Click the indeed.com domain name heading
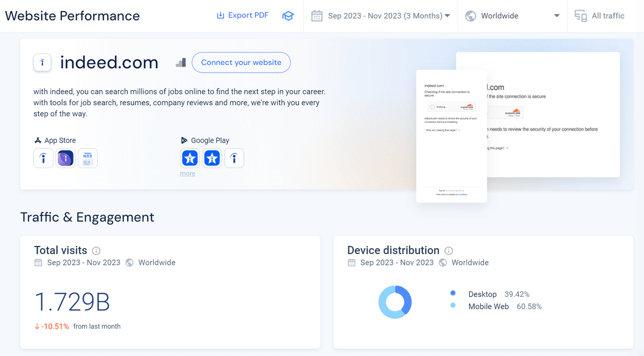The height and width of the screenshot is (356, 644). (x=109, y=62)
